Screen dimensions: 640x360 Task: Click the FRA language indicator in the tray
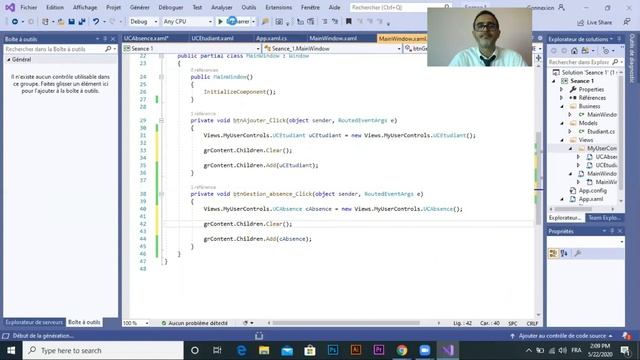[576, 350]
